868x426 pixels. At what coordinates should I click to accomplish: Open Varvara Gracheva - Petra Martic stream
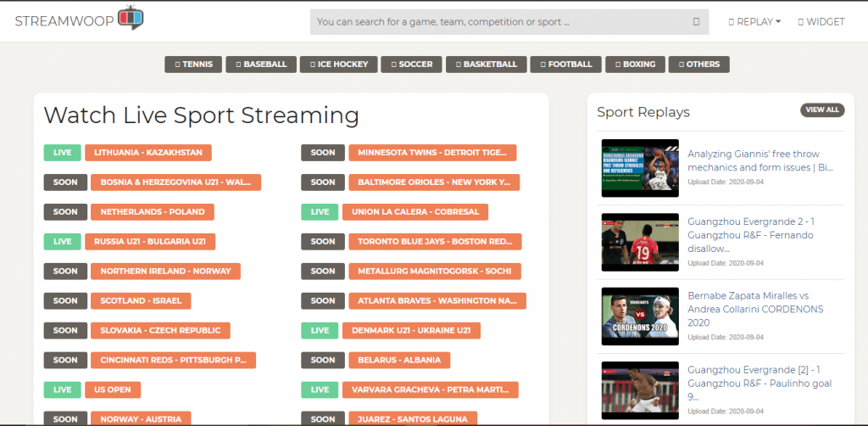430,390
